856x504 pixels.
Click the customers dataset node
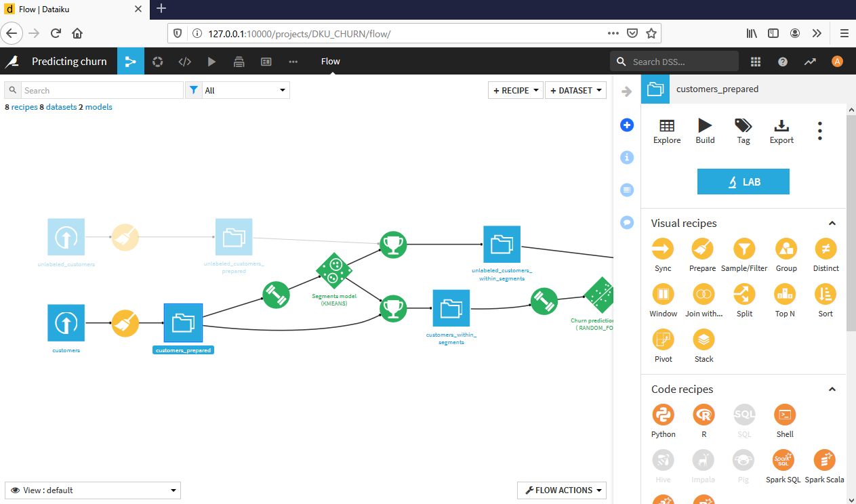(66, 322)
